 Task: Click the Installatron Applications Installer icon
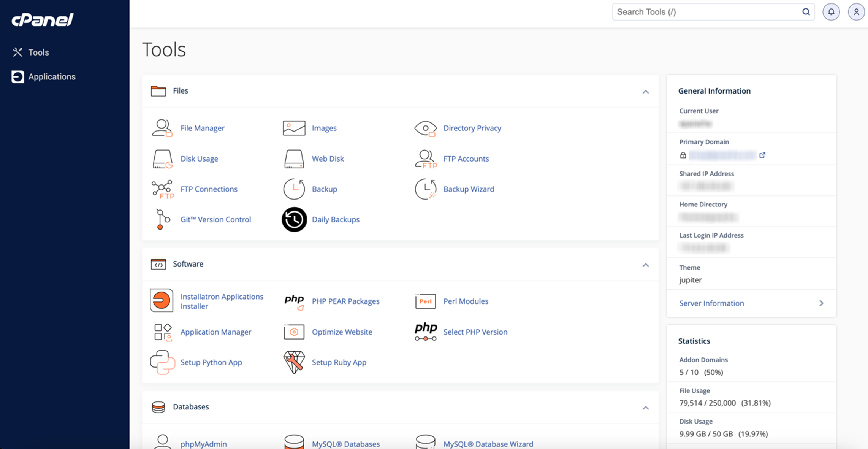[x=162, y=301]
